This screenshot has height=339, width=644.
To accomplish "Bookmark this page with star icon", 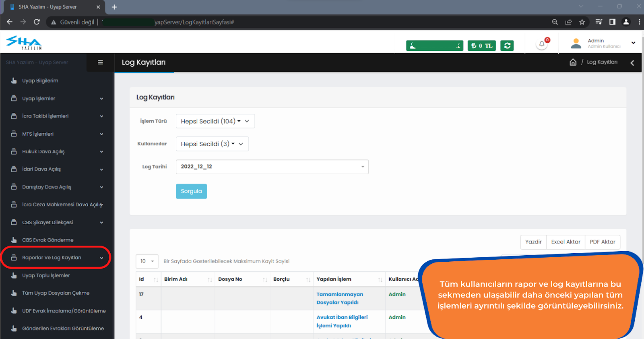I will (582, 22).
